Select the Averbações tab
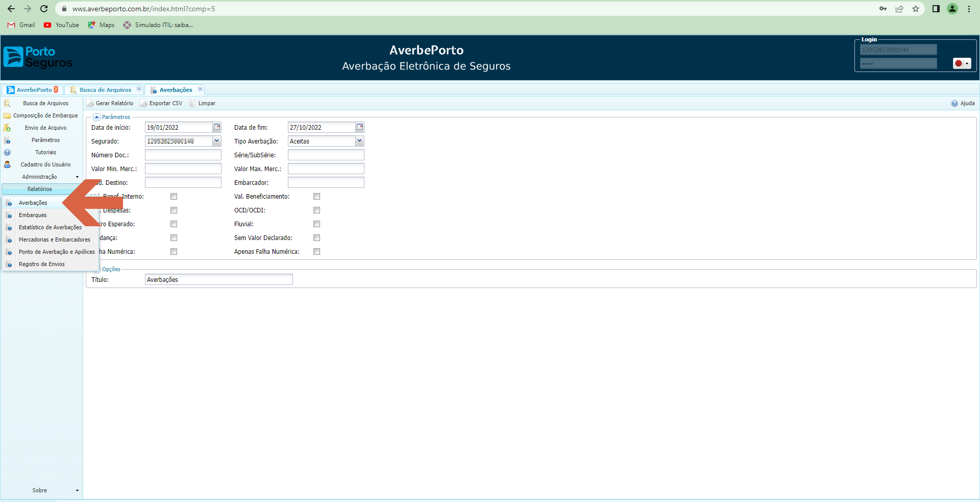The image size is (980, 502). tap(176, 90)
